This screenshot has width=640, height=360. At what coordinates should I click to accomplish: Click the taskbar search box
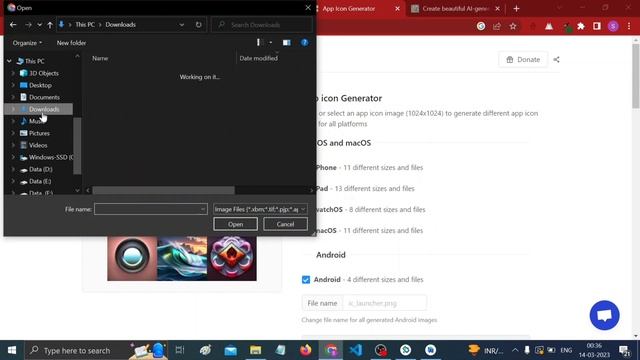pos(96,350)
